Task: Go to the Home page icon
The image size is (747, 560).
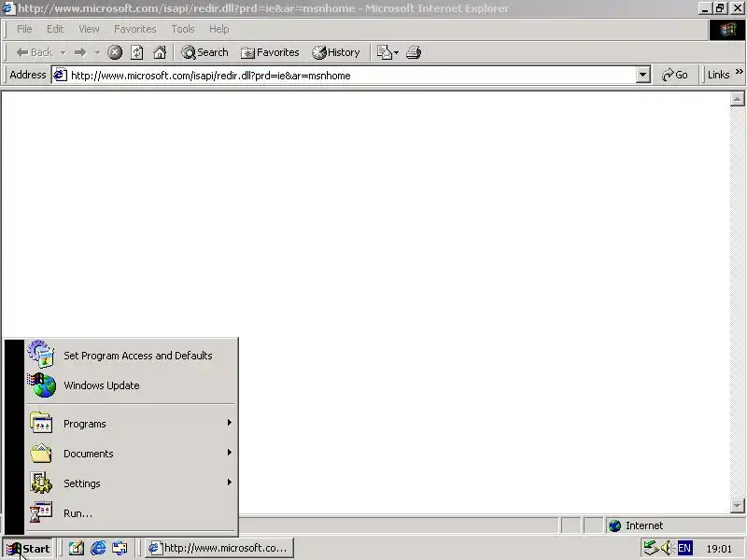Action: [160, 52]
